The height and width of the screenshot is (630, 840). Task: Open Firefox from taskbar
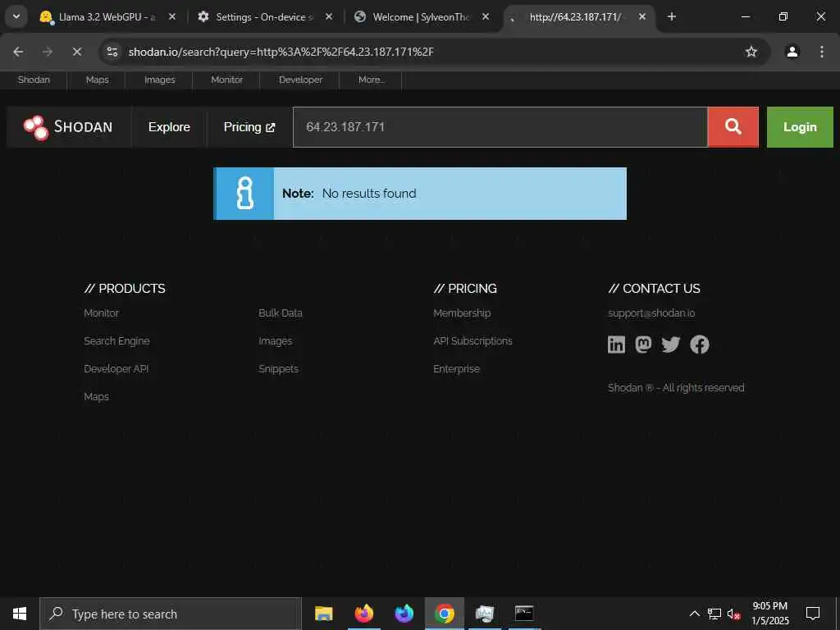click(x=363, y=614)
